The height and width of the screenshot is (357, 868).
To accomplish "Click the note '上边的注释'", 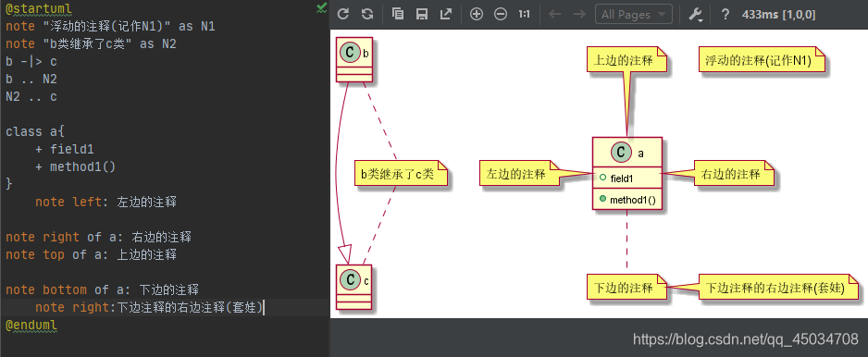I will point(626,60).
